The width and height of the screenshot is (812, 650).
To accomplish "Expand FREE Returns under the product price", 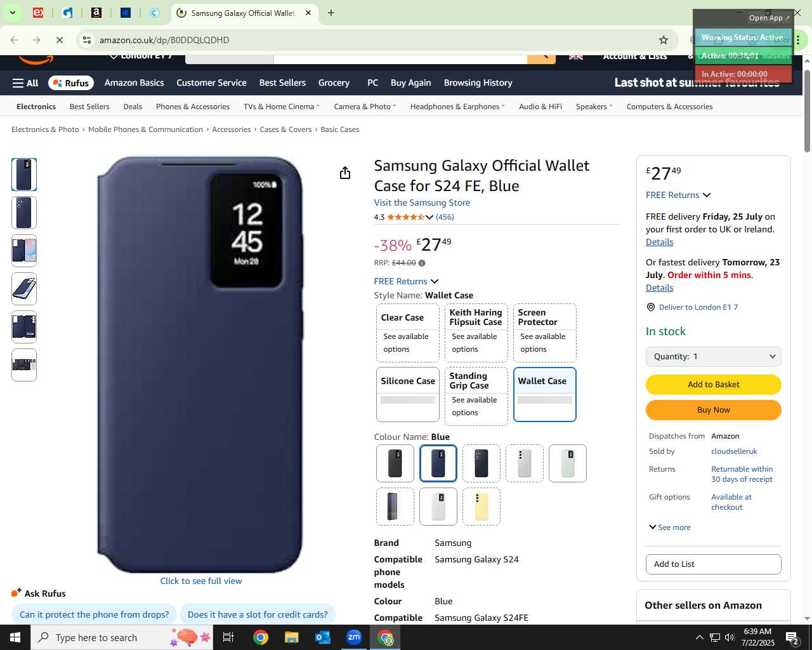I will (406, 281).
